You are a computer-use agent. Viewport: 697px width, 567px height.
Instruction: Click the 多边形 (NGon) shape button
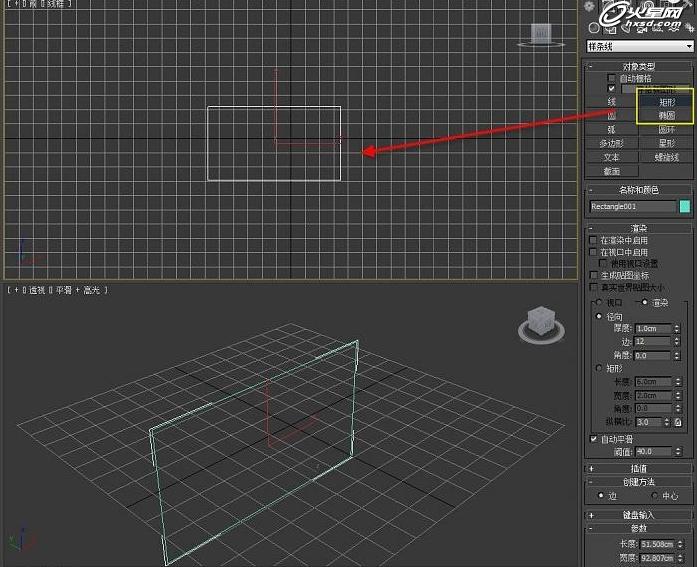coord(612,143)
